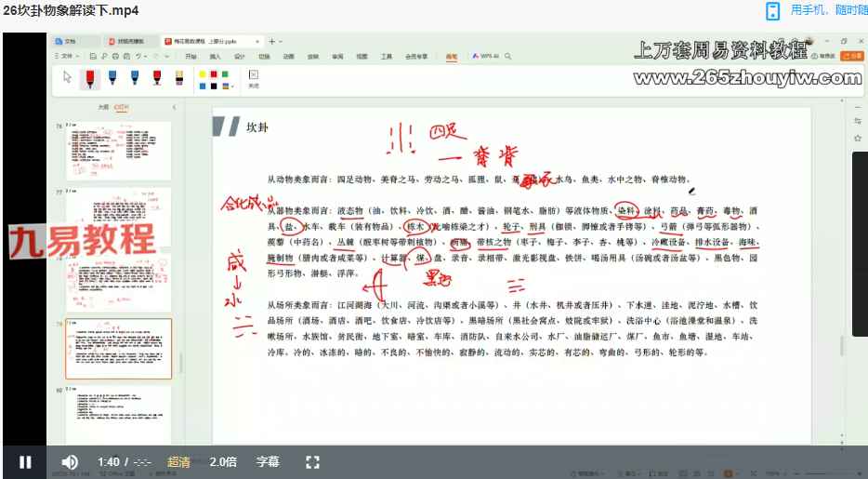
Task: Collapse the slide thumbnail panel
Action: [175, 108]
